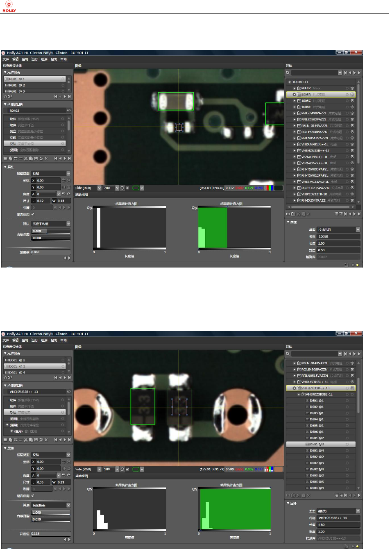This screenshot has height=549, width=392.
Task: Click refresh icon under D601 component list
Action: pyautogui.click(x=5, y=378)
